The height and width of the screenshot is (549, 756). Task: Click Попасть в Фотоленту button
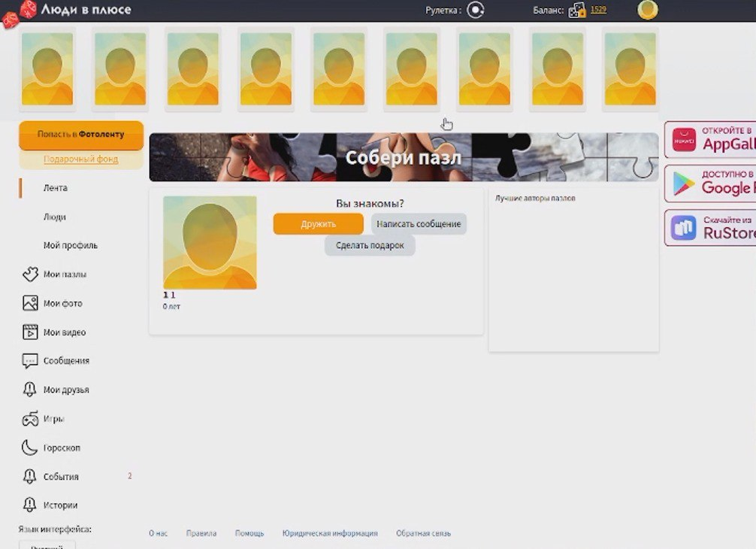pos(81,135)
